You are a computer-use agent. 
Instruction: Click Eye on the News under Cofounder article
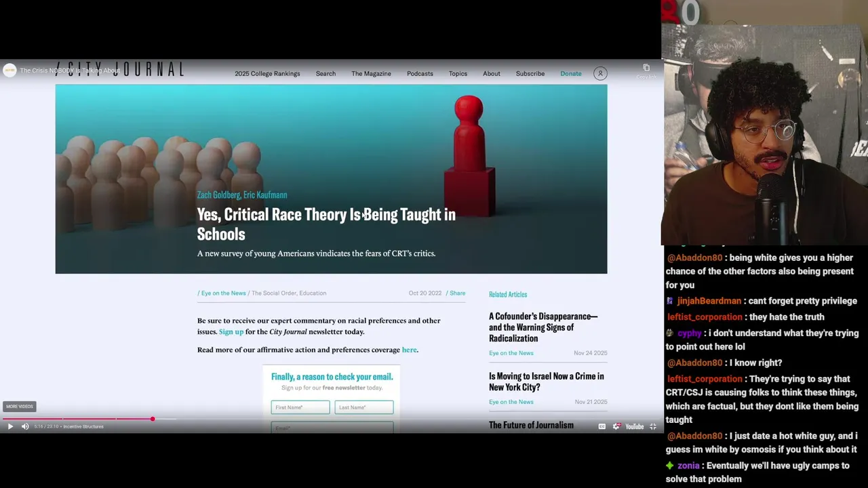coord(511,353)
